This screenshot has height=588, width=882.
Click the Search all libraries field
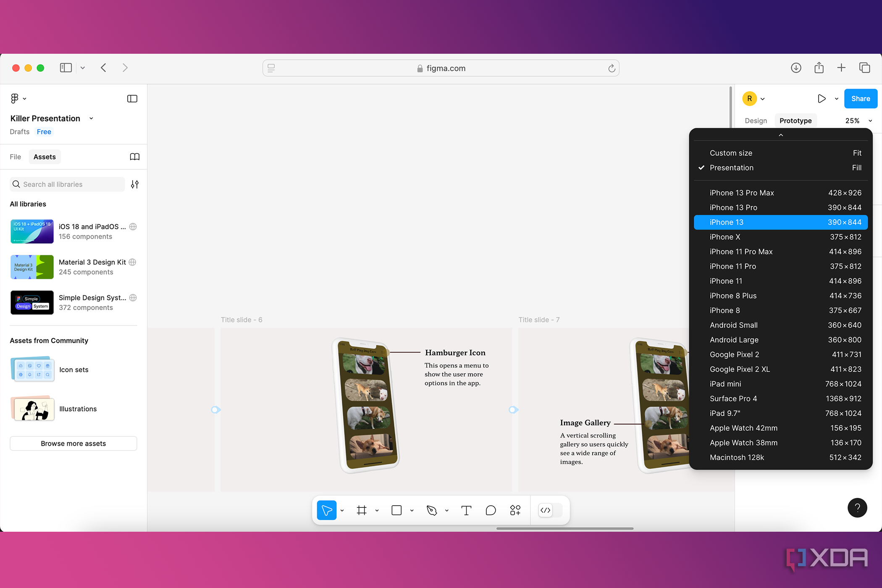67,184
